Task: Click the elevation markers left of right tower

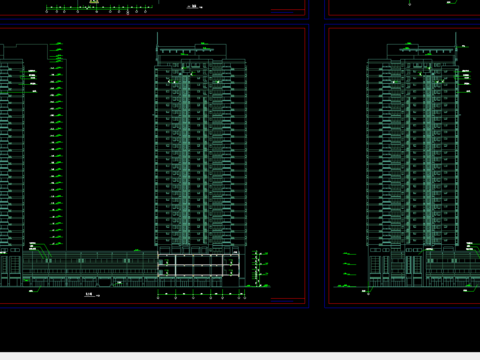Action: (x=349, y=269)
